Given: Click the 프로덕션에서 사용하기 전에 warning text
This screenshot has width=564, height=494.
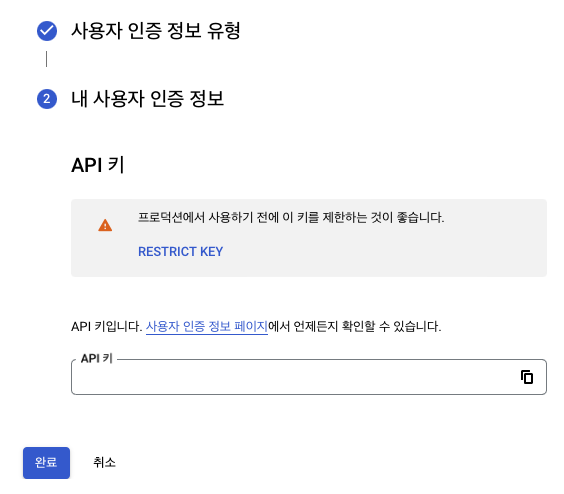Looking at the screenshot, I should [x=291, y=217].
